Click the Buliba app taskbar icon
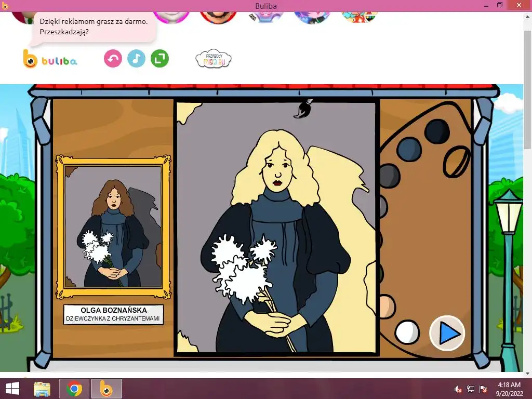Screen dimensions: 532x399 [106, 389]
